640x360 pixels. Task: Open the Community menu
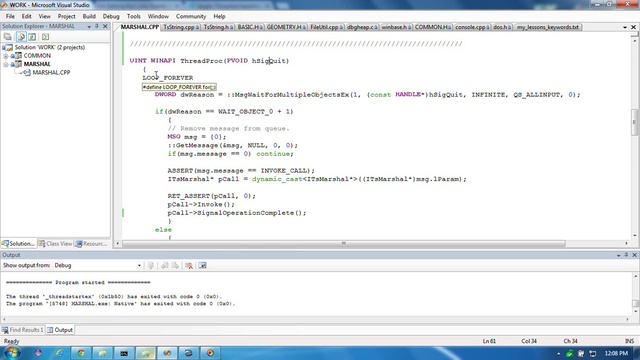point(191,16)
